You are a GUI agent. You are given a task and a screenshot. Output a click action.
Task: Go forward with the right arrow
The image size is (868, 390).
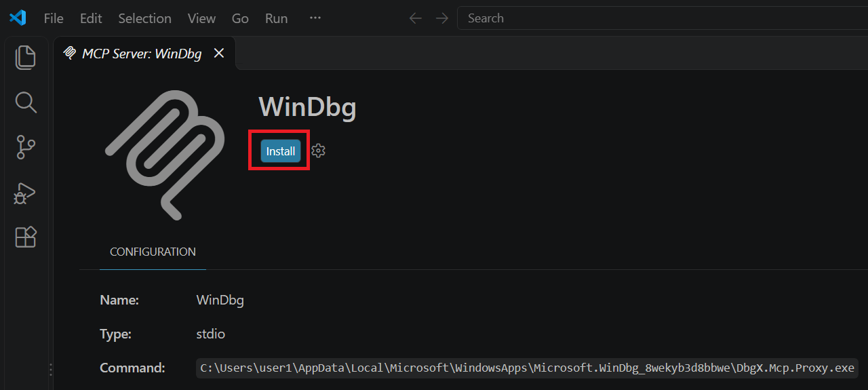click(x=442, y=18)
